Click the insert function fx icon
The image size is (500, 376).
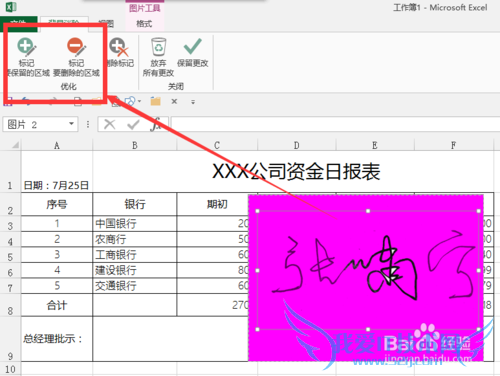(x=156, y=125)
